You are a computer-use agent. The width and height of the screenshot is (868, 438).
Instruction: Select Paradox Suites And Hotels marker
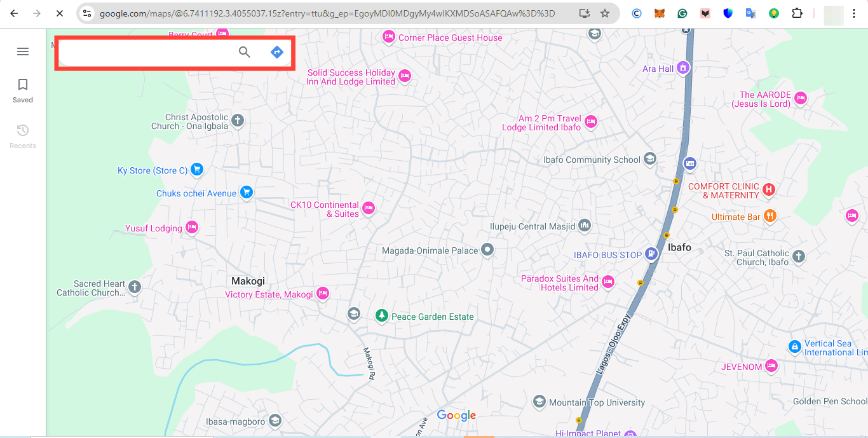click(608, 282)
